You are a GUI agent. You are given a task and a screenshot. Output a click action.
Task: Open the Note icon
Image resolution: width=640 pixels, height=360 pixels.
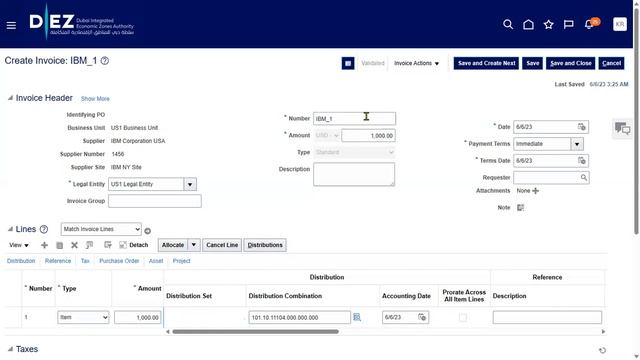point(520,207)
